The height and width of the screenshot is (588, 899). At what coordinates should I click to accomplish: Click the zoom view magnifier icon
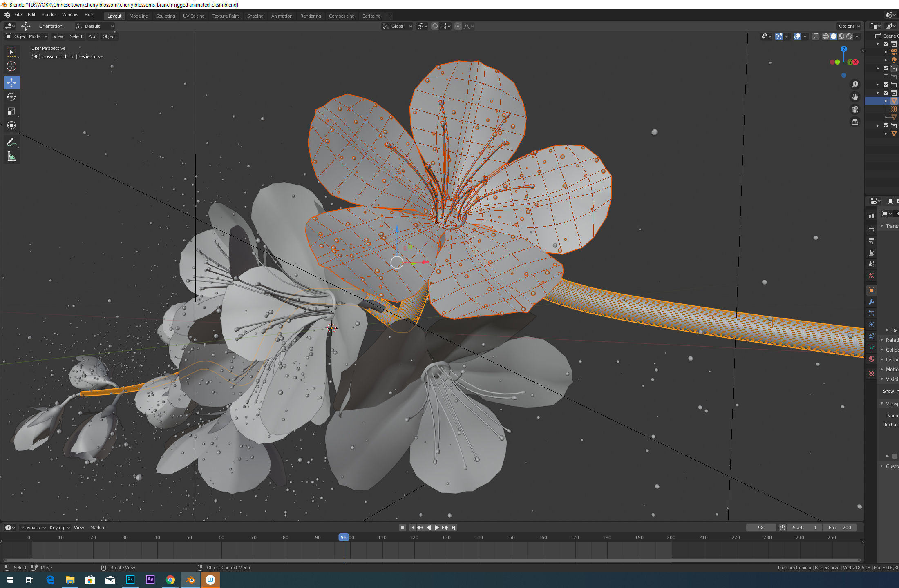pyautogui.click(x=854, y=85)
